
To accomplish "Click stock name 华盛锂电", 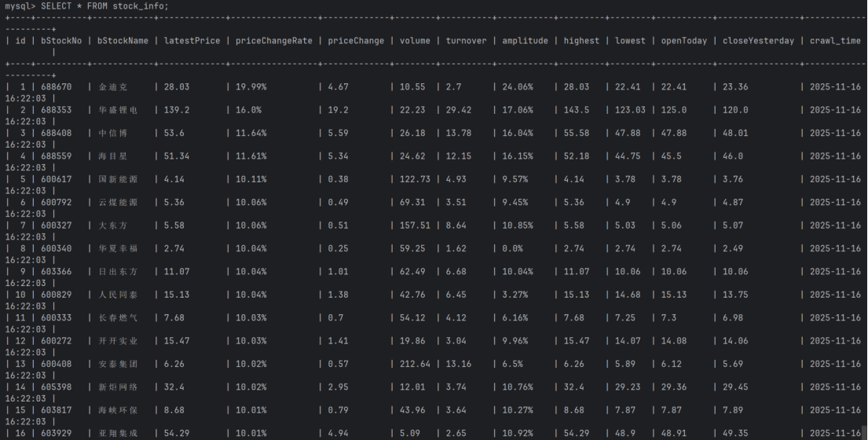I will (x=118, y=110).
